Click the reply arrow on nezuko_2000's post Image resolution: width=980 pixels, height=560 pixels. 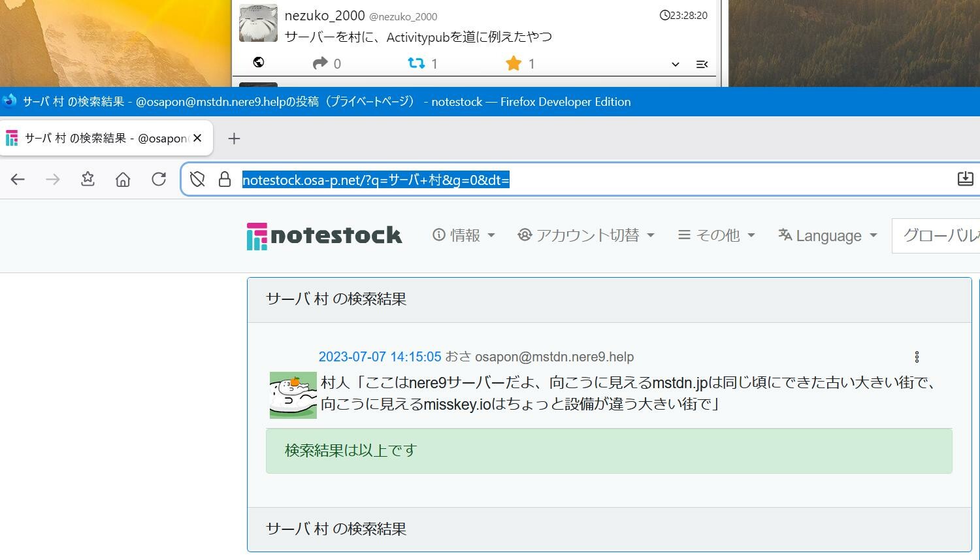320,63
